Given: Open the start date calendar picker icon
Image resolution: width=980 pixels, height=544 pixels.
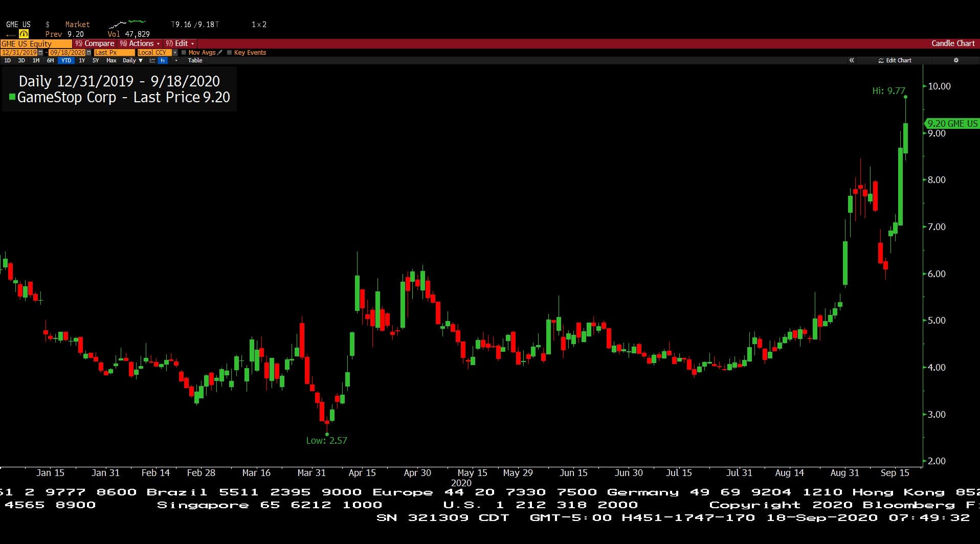Looking at the screenshot, I should (40, 52).
